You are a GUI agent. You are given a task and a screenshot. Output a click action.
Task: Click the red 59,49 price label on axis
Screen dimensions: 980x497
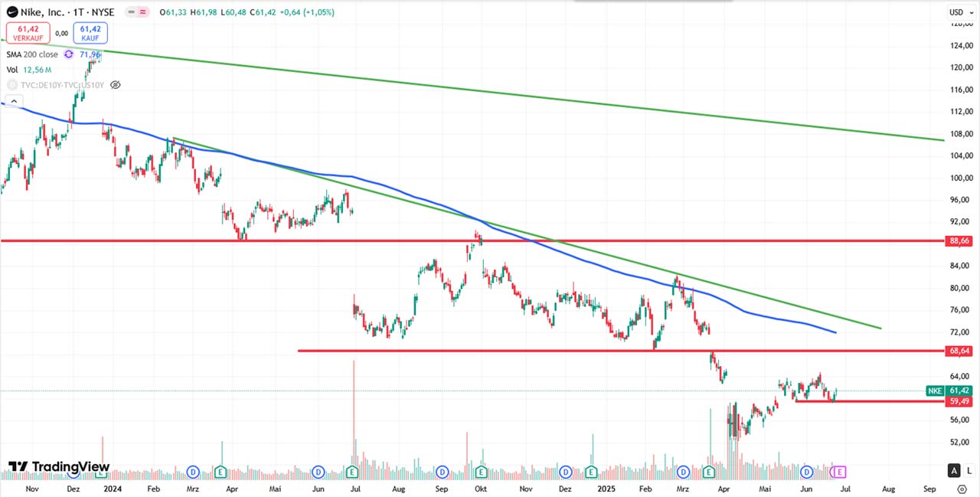tap(960, 401)
